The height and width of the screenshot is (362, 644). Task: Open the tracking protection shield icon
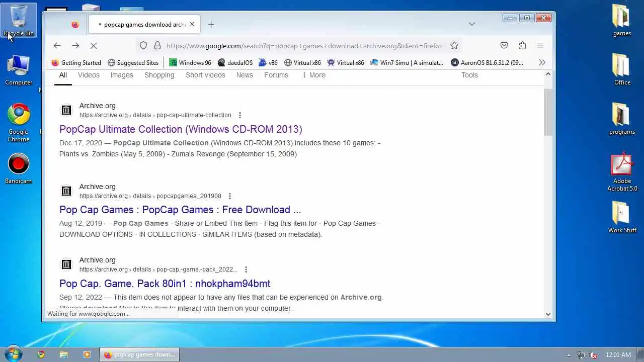coord(143,46)
